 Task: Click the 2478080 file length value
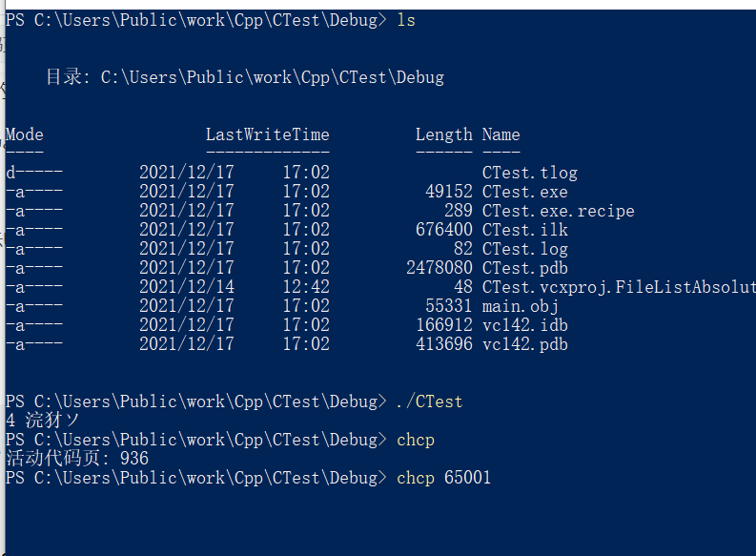tap(439, 268)
